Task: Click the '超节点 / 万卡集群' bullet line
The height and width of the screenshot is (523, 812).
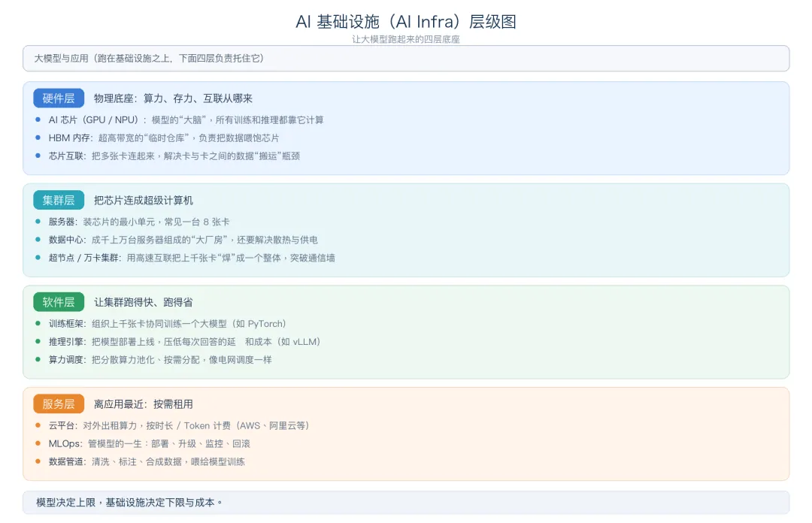Action: (192, 258)
